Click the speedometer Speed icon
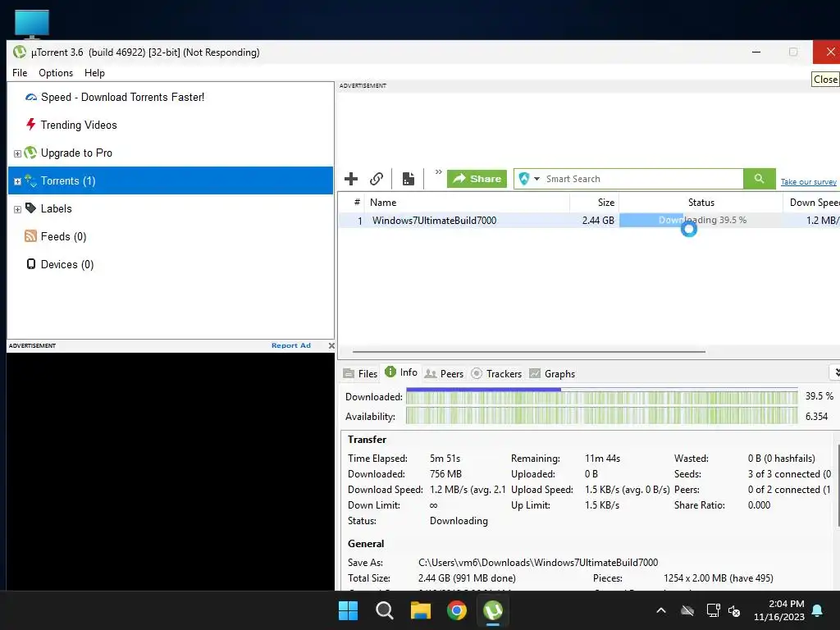 point(31,97)
